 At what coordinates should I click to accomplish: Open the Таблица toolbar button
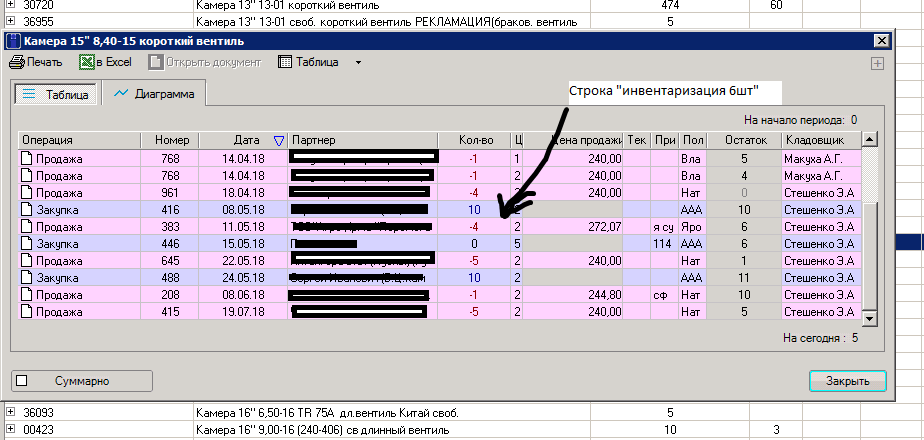tap(309, 62)
